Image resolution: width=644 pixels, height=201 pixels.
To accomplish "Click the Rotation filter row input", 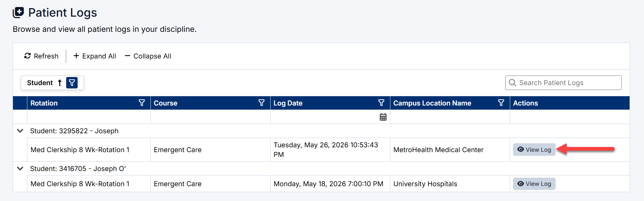I will tap(89, 117).
